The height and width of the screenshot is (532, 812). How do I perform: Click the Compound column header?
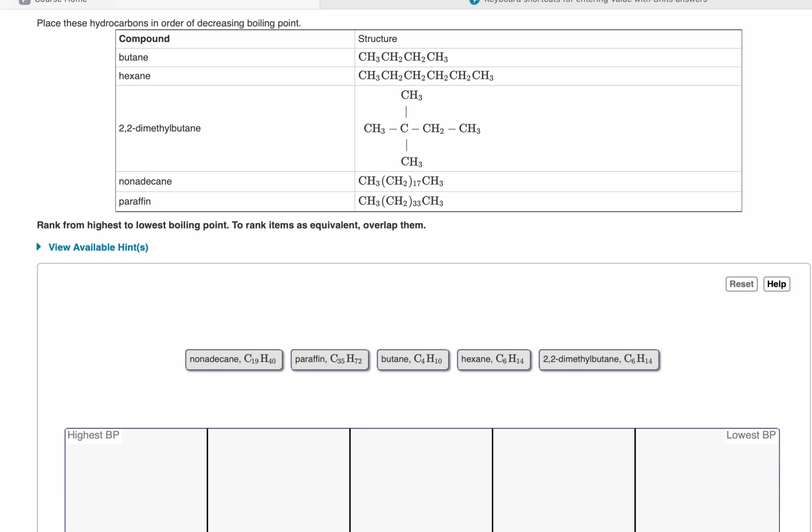click(x=144, y=39)
